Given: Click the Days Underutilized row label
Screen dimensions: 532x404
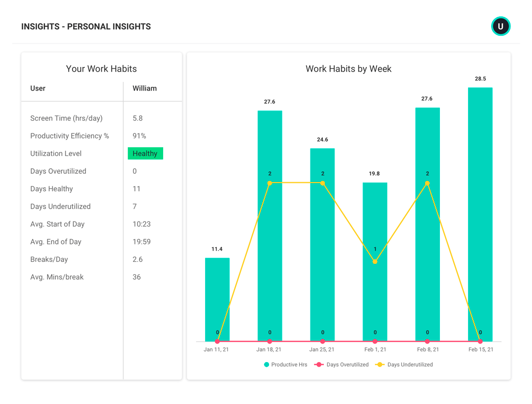Looking at the screenshot, I should click(x=60, y=207).
